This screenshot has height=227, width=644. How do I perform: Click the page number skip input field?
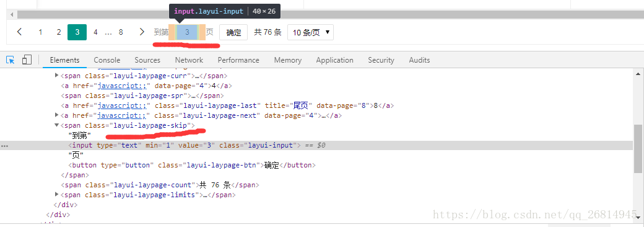187,32
